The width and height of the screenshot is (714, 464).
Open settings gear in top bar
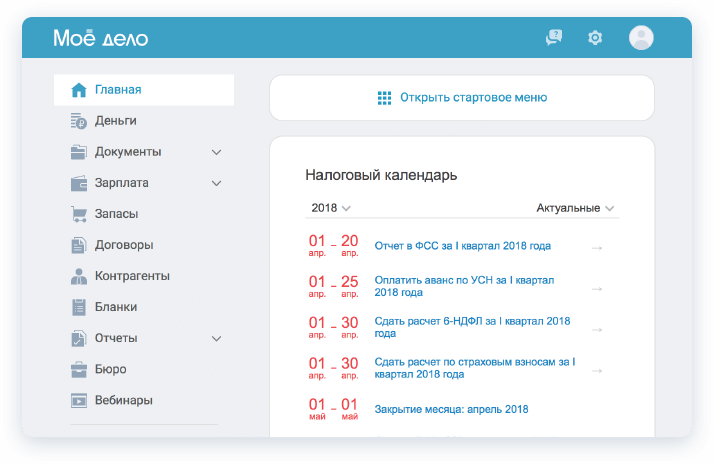pos(595,38)
